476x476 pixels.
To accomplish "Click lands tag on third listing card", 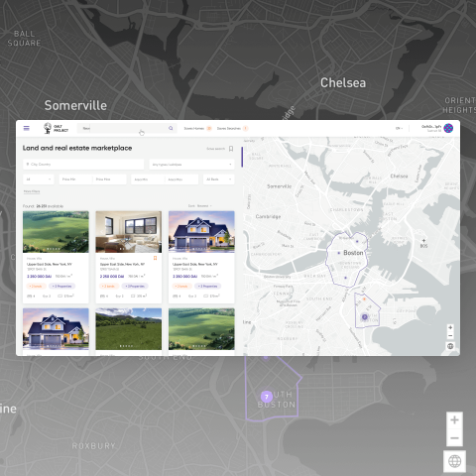I will pos(181,286).
